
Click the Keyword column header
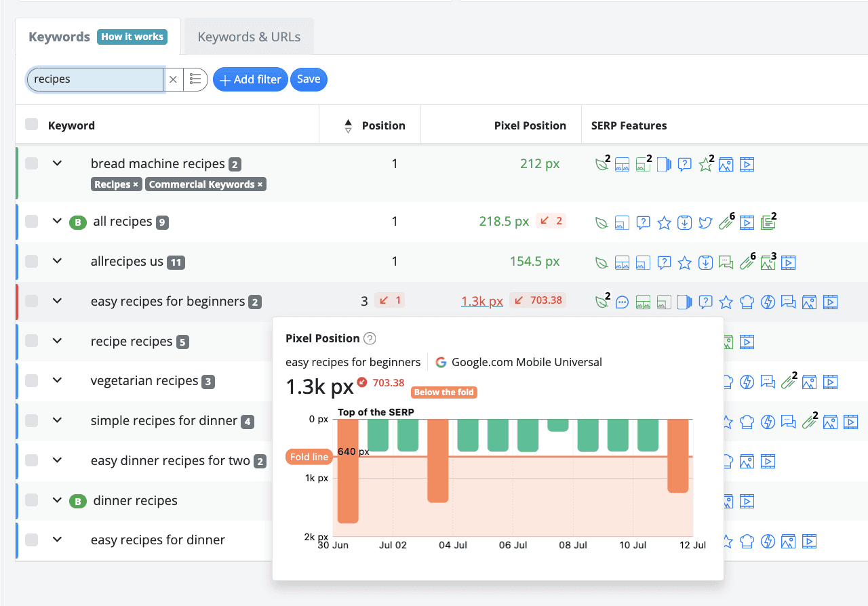click(71, 125)
